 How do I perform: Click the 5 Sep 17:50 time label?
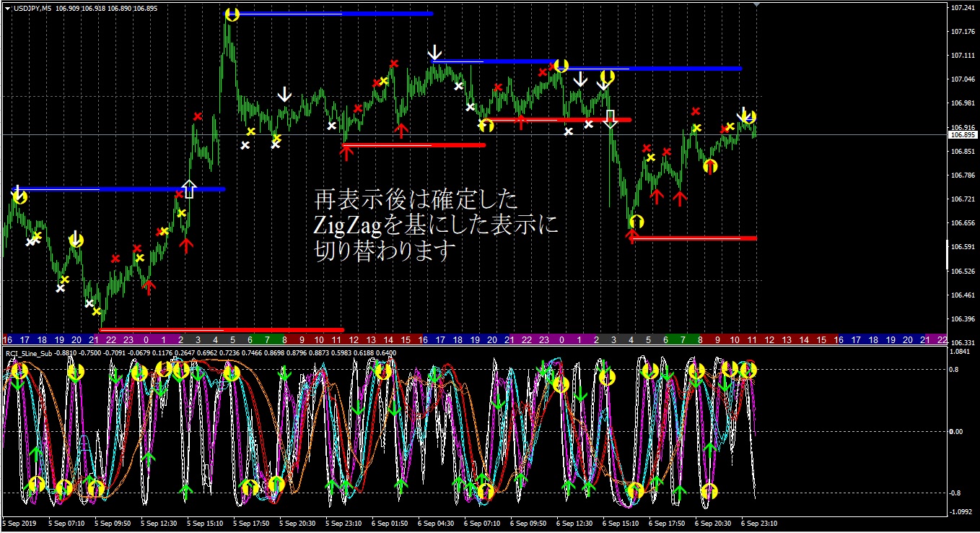tap(251, 523)
